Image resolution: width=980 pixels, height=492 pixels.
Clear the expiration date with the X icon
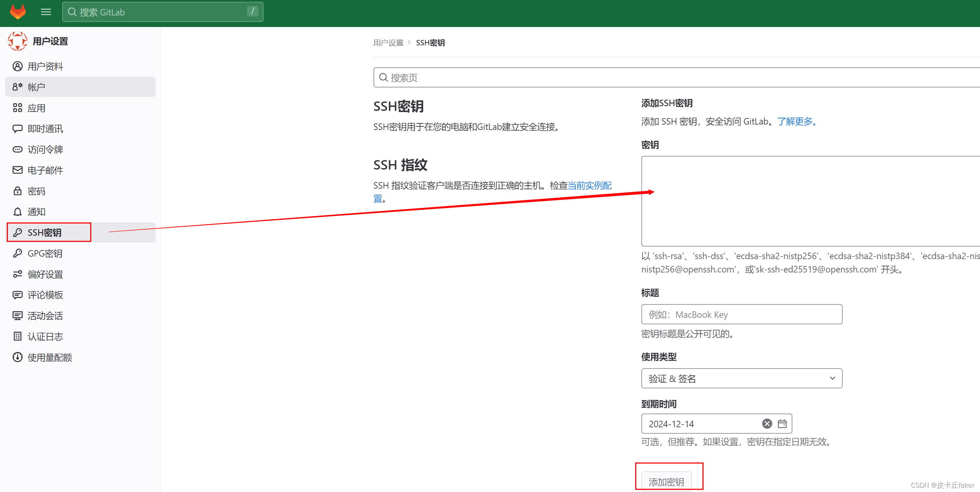(x=766, y=424)
